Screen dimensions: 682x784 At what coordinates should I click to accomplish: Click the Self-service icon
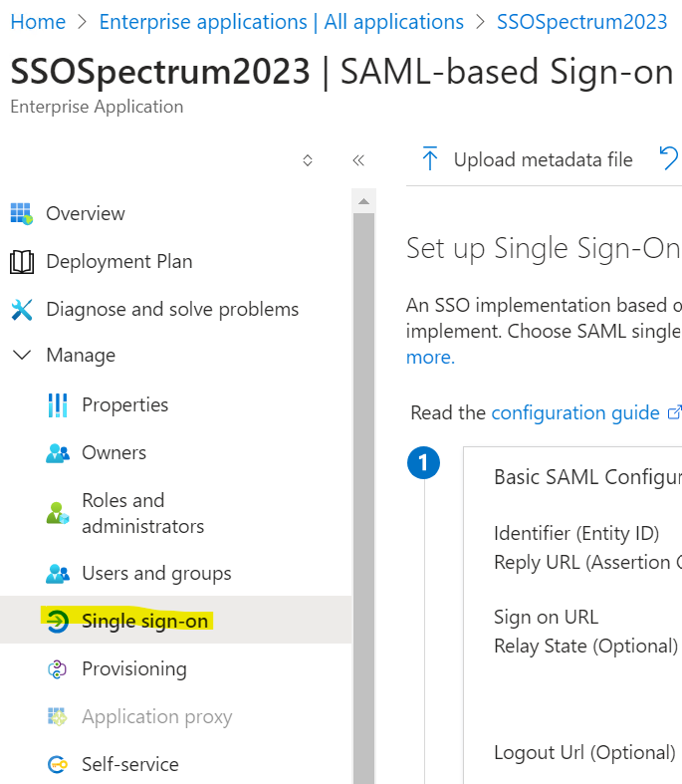(58, 765)
